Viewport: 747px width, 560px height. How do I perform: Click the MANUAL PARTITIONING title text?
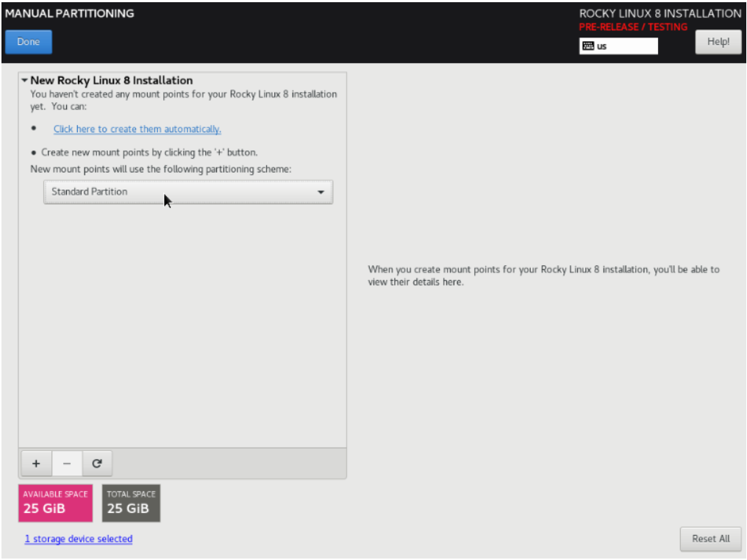coord(70,13)
